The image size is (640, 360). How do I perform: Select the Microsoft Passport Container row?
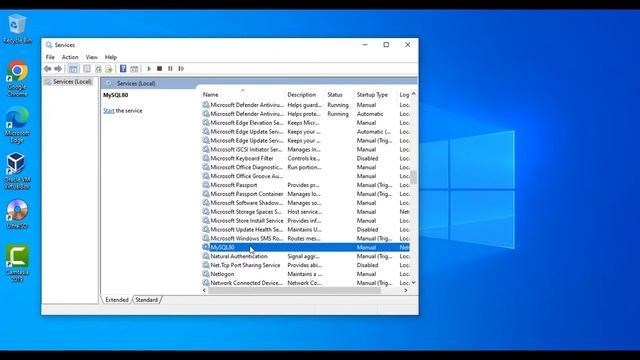(305, 194)
